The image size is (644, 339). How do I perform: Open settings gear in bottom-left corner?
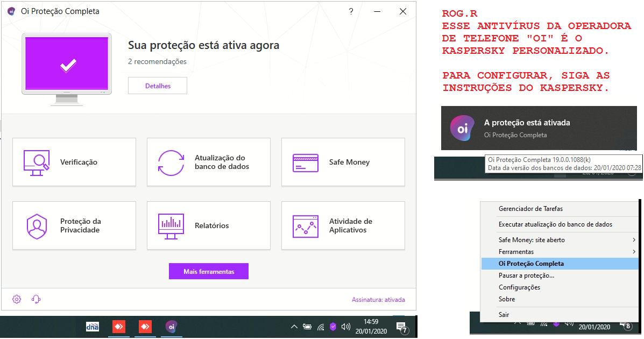click(x=17, y=299)
